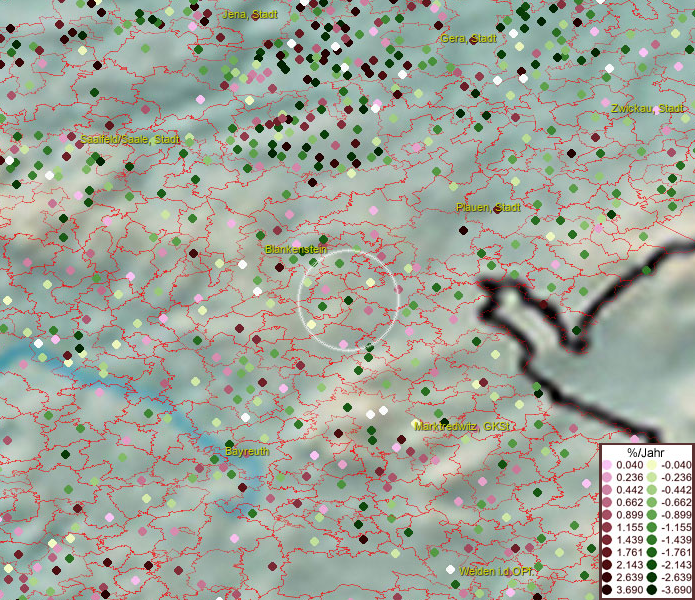Select the Gera, Stadt label
Image resolution: width=695 pixels, height=600 pixels.
click(469, 38)
